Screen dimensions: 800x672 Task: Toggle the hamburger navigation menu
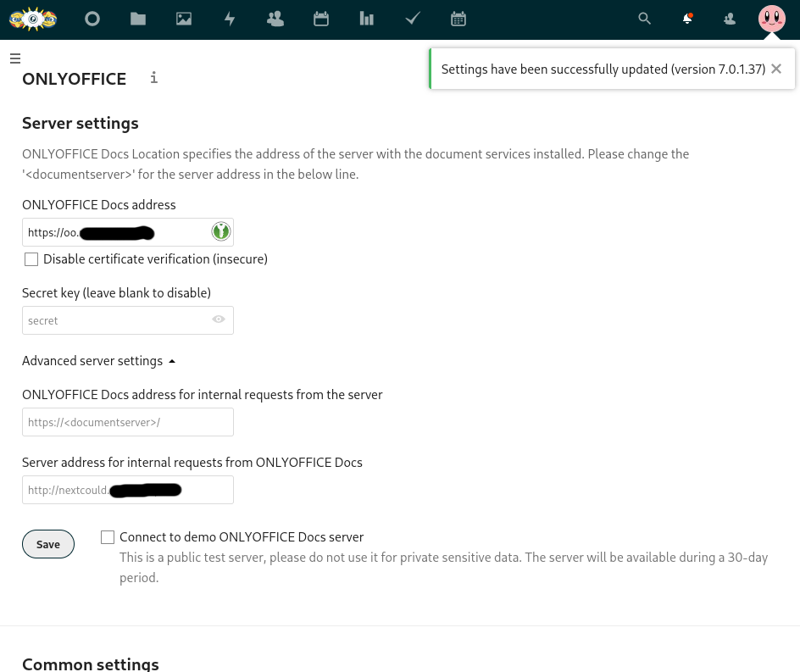(x=15, y=58)
